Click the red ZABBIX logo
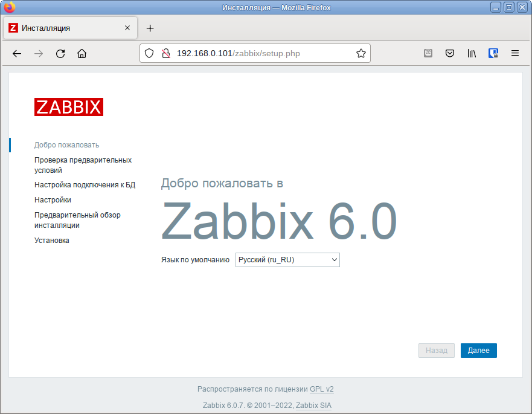 69,107
